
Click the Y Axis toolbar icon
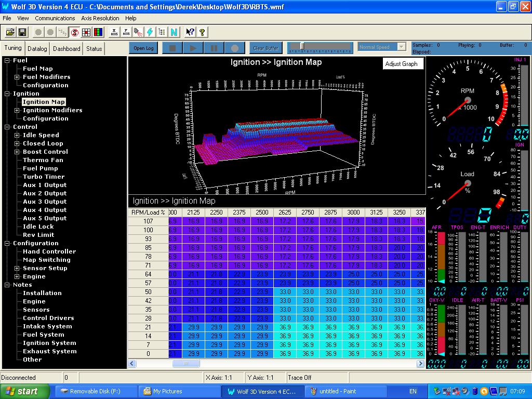pyautogui.click(x=126, y=32)
